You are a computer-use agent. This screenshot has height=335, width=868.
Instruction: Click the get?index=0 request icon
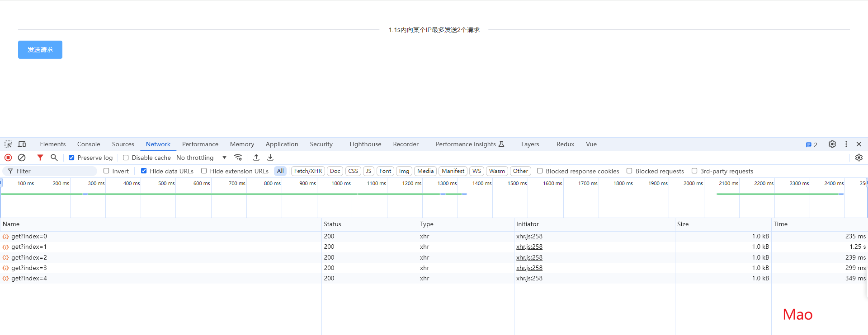click(x=6, y=237)
